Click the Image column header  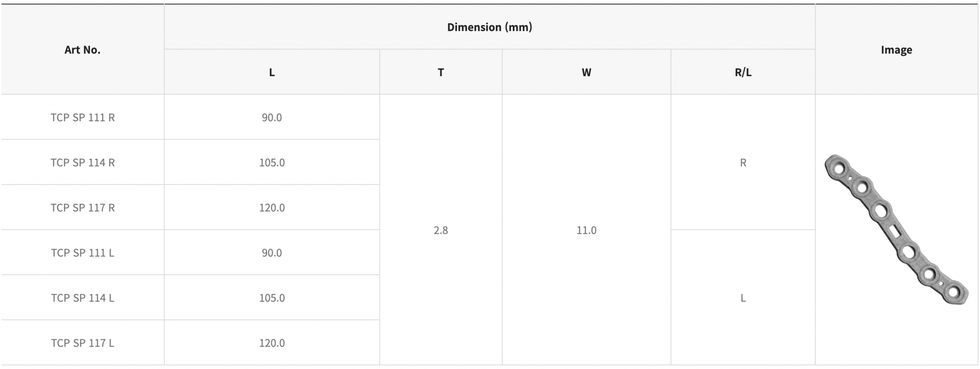tap(897, 50)
